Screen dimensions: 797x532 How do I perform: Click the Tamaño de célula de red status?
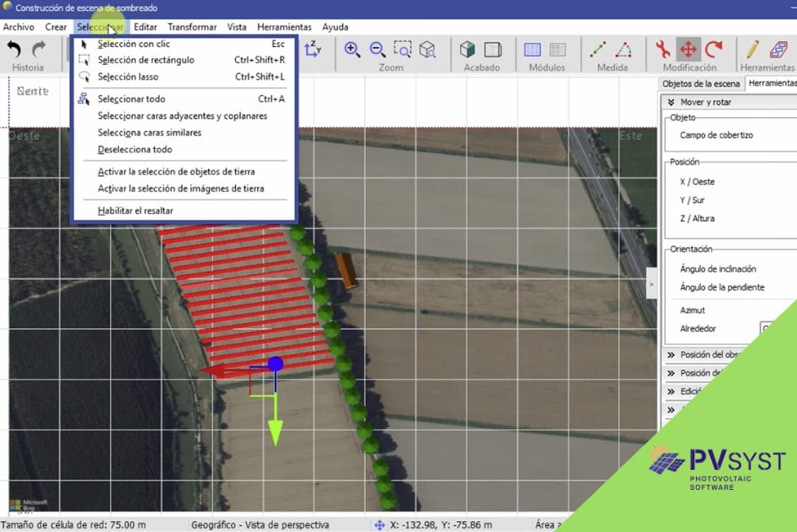coord(73,525)
